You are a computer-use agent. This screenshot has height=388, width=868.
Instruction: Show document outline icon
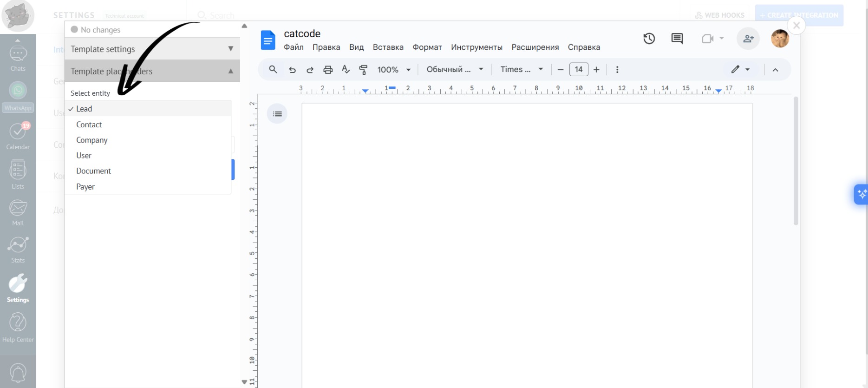277,114
